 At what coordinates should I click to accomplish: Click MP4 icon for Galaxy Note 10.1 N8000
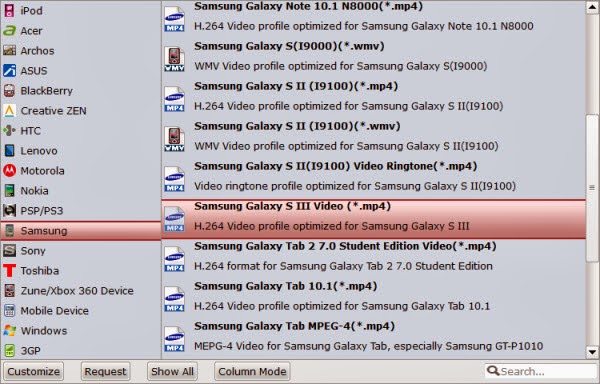174,19
